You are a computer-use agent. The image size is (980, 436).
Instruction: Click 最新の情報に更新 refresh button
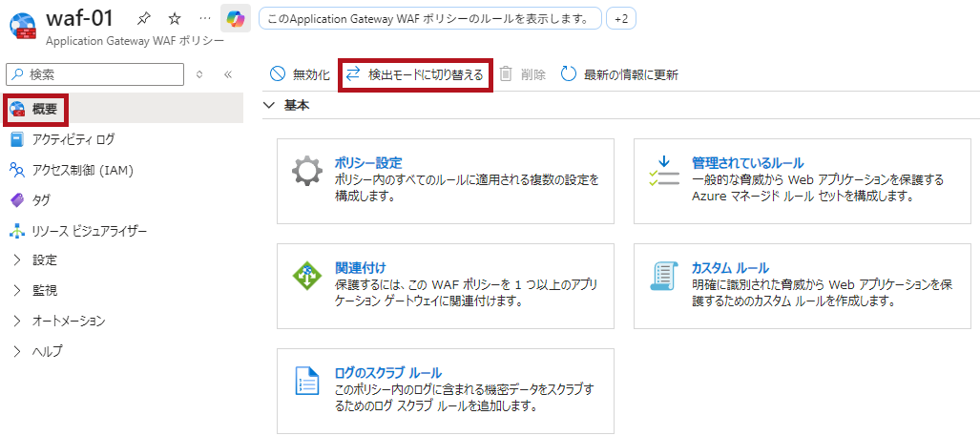619,74
